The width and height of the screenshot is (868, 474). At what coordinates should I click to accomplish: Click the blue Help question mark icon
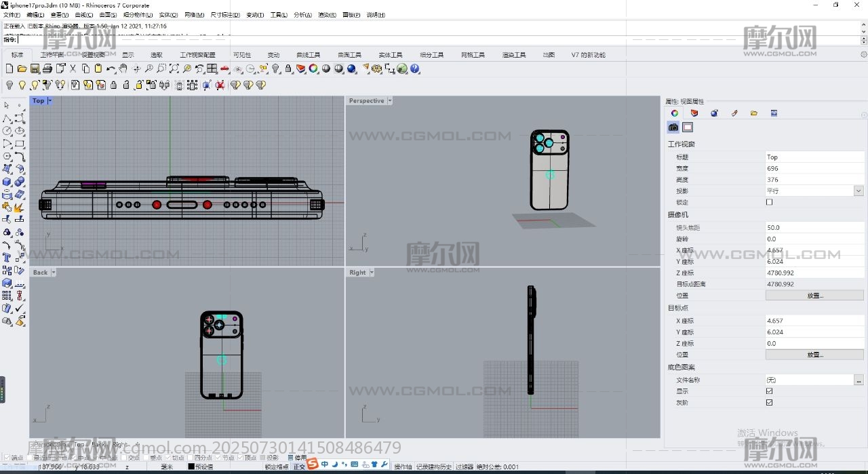tap(415, 68)
